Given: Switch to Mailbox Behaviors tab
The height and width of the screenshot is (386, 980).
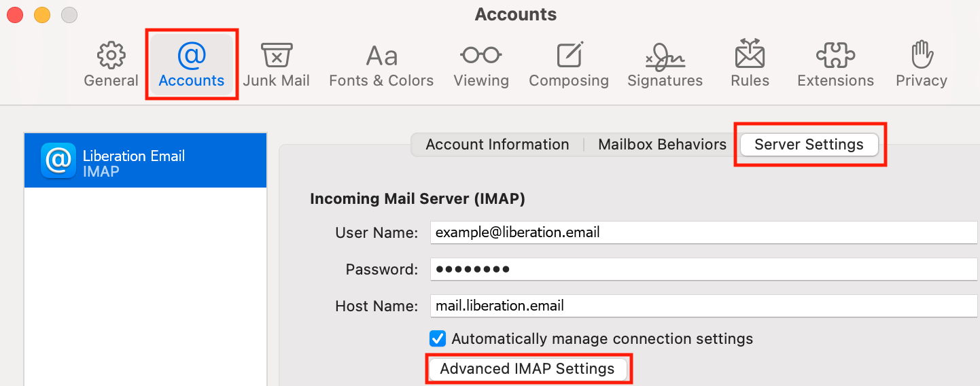Looking at the screenshot, I should (662, 145).
